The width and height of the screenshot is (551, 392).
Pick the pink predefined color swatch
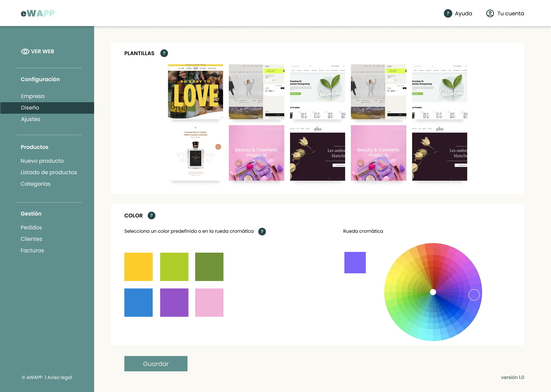(x=209, y=302)
